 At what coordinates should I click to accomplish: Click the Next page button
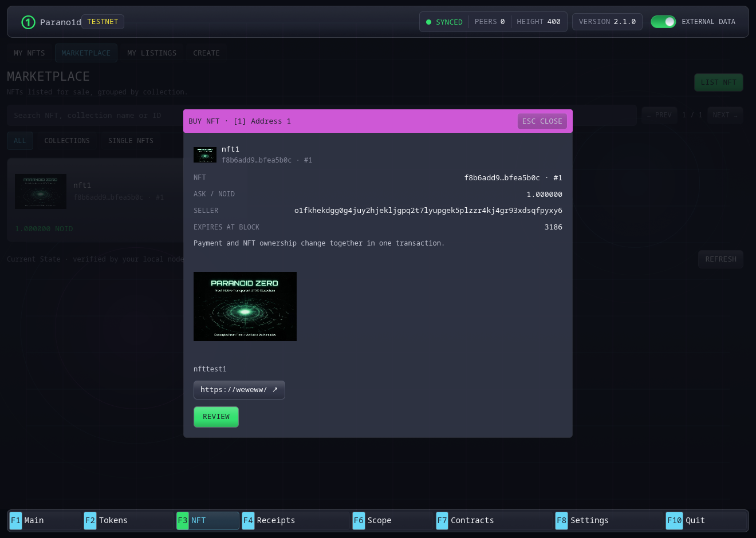coord(725,115)
